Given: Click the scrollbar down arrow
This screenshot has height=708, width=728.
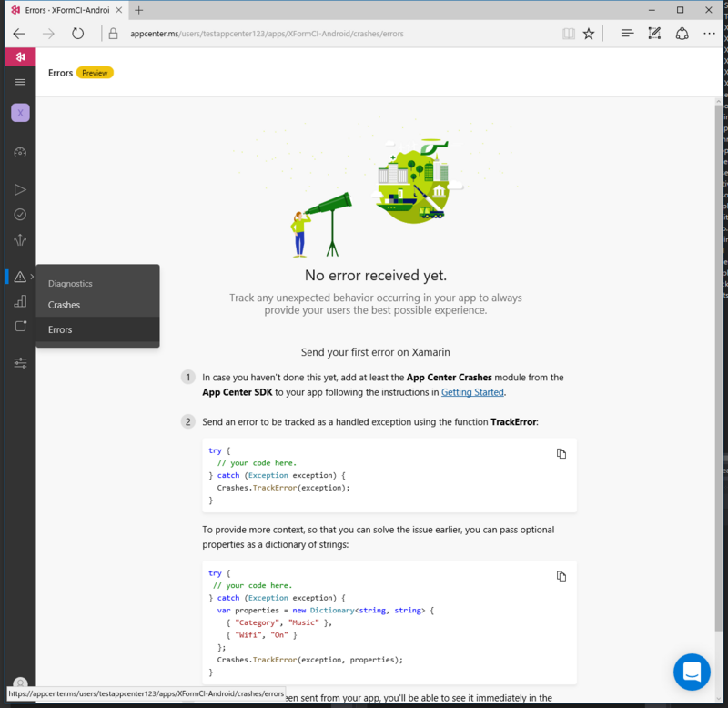Looking at the screenshot, I should (x=719, y=698).
